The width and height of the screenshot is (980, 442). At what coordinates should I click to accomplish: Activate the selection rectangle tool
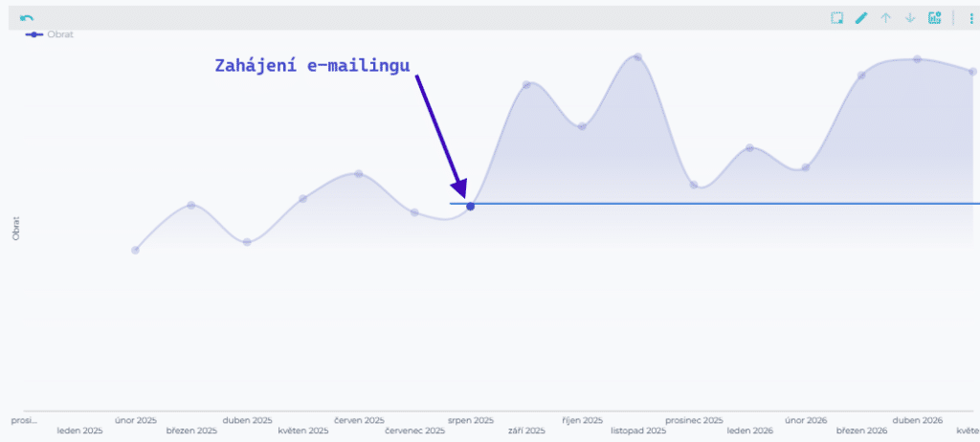(x=836, y=18)
